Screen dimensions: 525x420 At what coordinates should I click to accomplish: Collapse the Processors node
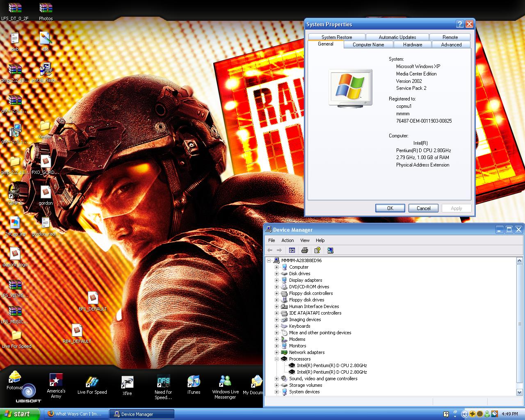coord(276,359)
